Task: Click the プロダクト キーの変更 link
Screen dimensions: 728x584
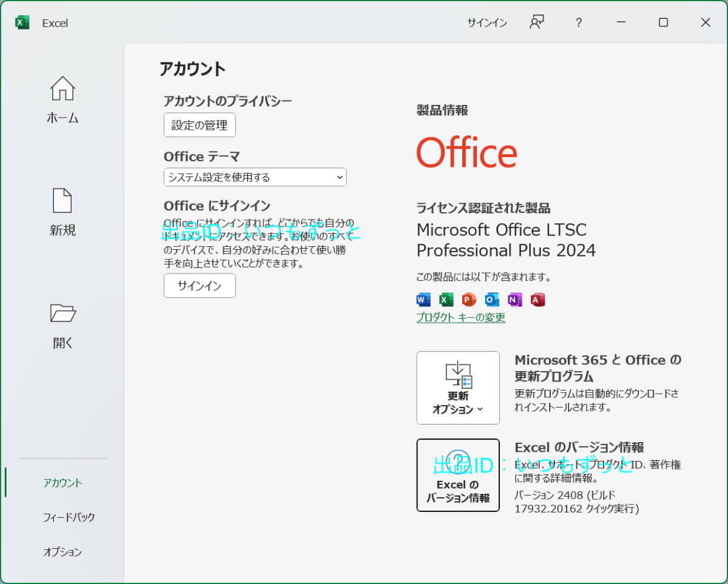Action: point(460,317)
